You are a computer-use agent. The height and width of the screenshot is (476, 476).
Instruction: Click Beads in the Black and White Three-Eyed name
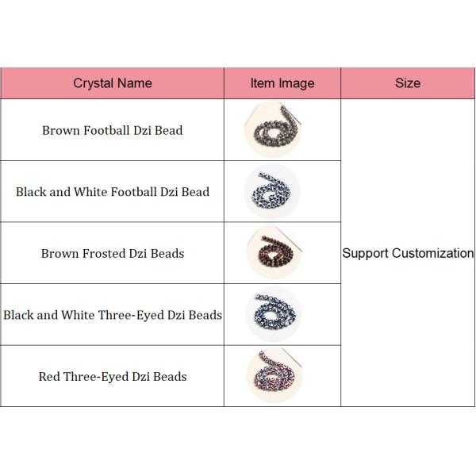pos(205,315)
